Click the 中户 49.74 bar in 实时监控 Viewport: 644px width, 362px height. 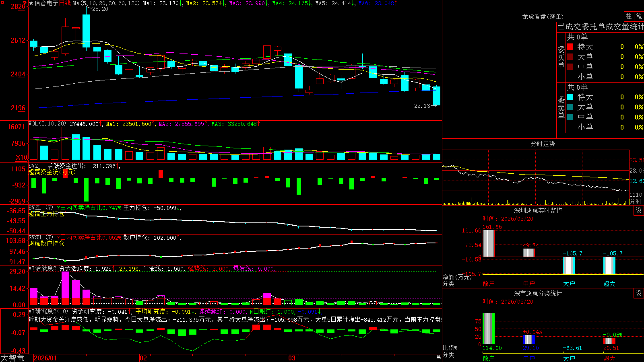[529, 253]
